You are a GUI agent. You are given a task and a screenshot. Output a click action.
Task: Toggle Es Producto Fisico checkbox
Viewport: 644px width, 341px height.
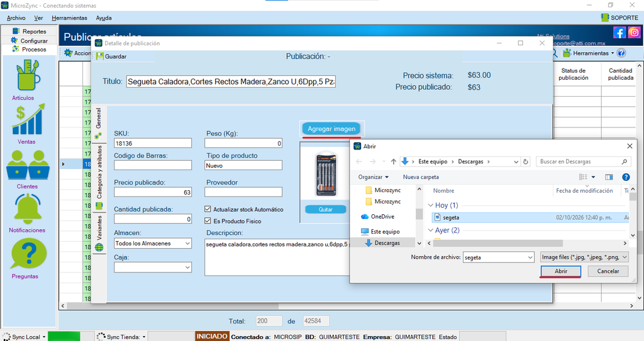208,221
